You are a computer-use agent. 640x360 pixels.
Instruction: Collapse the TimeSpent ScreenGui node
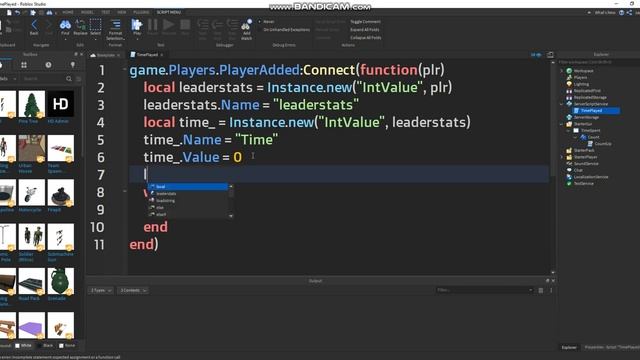(x=569, y=131)
